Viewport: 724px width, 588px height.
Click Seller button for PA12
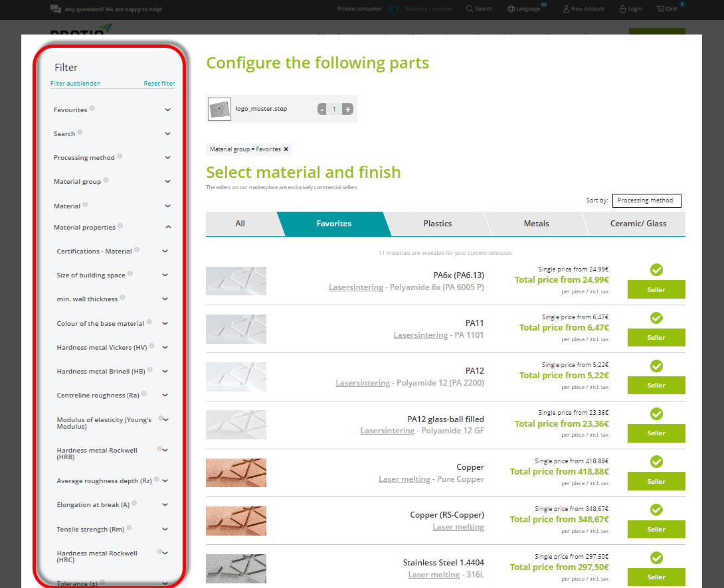pos(656,386)
